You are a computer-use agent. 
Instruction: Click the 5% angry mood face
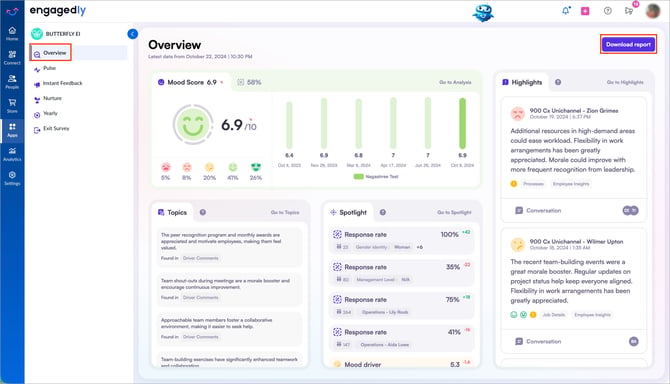click(x=165, y=167)
